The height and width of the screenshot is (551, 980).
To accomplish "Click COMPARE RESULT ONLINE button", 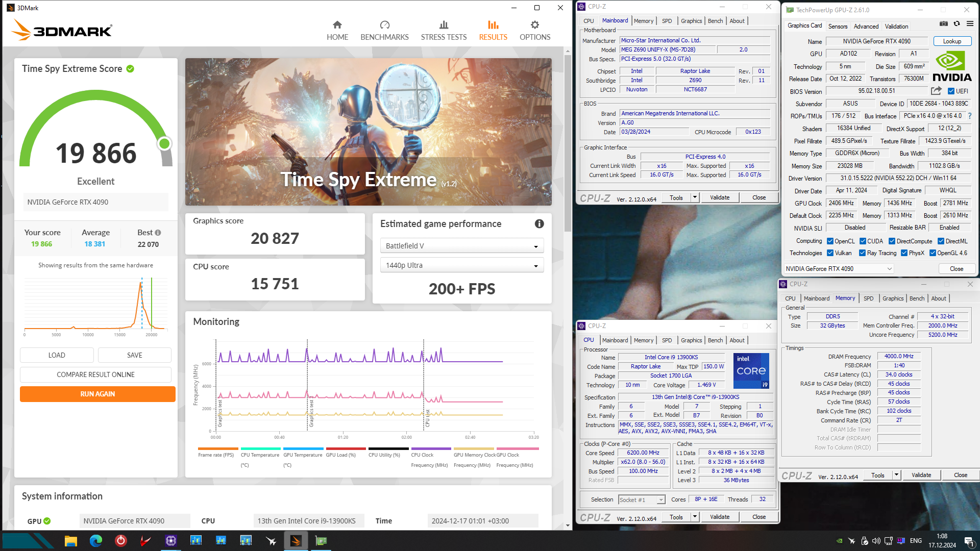I will point(95,374).
